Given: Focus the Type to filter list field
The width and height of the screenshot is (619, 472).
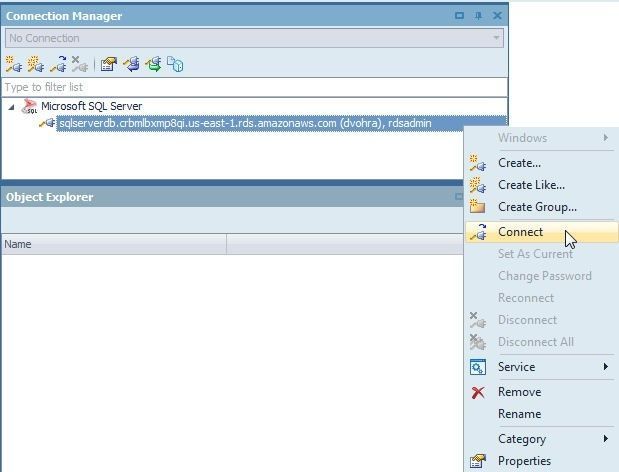Looking at the screenshot, I should click(254, 87).
